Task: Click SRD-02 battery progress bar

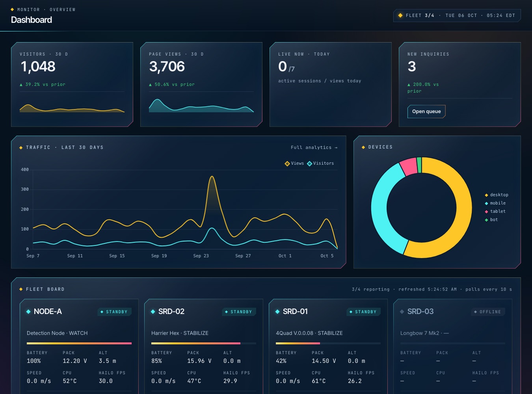Action: point(204,344)
